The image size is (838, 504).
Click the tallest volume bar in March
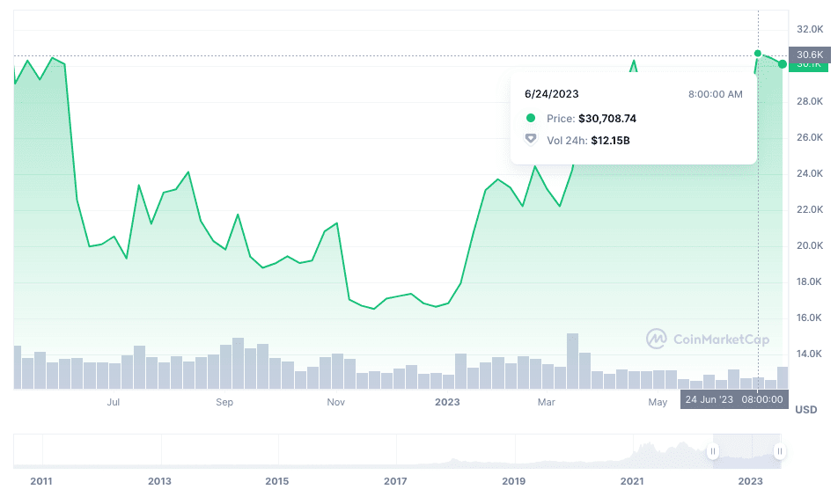point(572,361)
